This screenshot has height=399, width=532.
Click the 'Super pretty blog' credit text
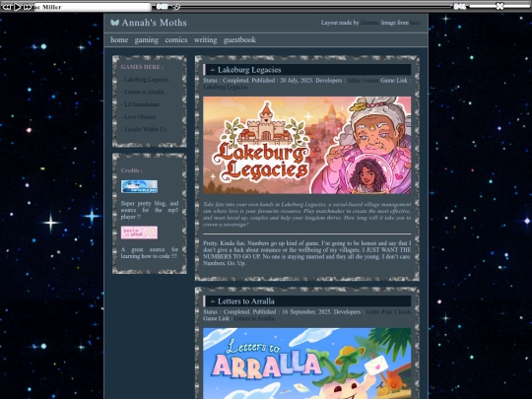click(150, 210)
